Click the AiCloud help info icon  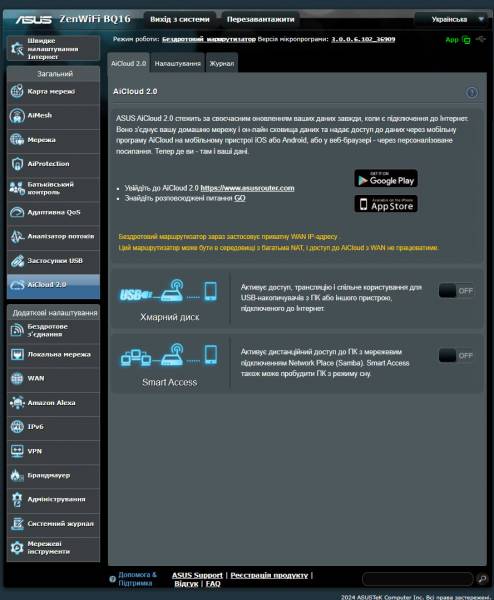tap(471, 92)
